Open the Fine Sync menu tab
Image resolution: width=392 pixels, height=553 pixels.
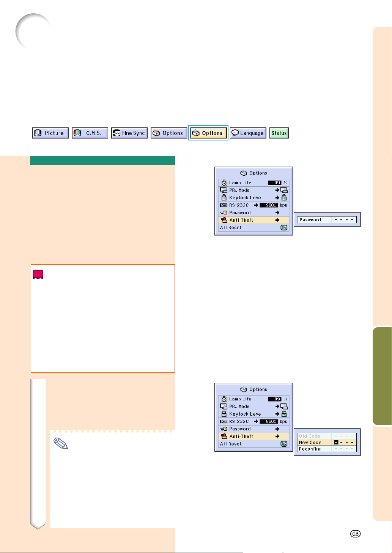(x=129, y=133)
